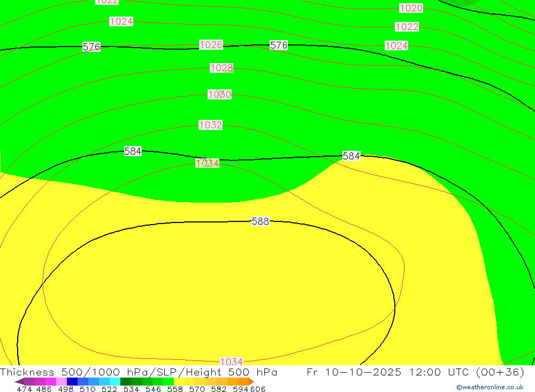Click the 570 legend value
This screenshot has width=535, height=392.
click(x=197, y=389)
